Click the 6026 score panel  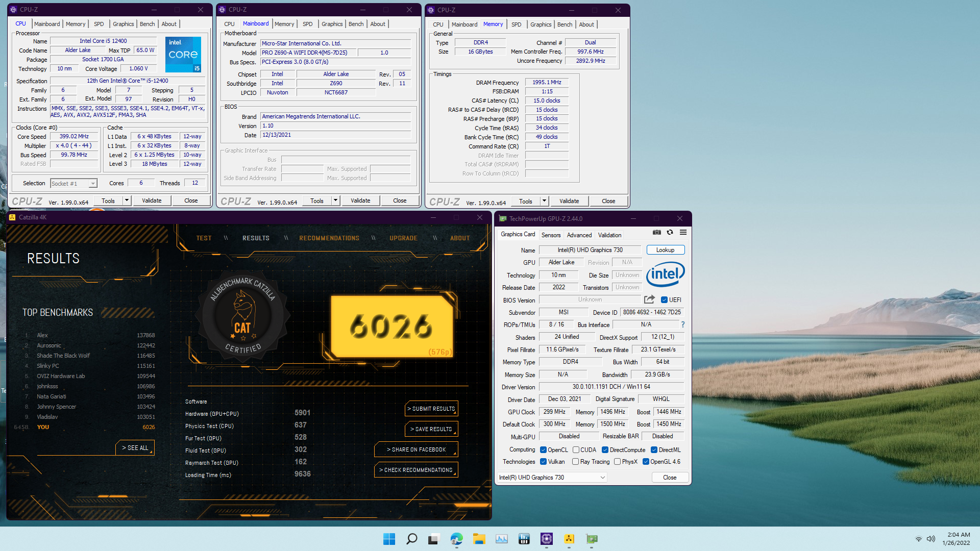(392, 327)
